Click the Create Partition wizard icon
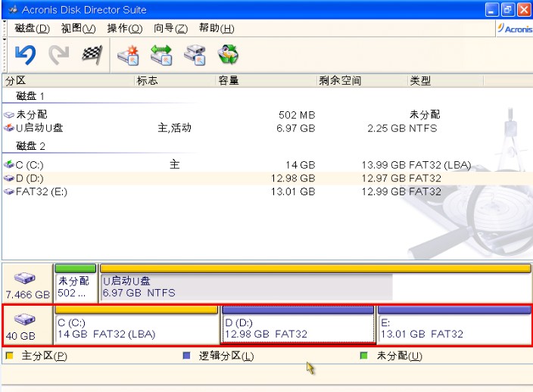Viewport: 533px width, 392px height. click(129, 54)
